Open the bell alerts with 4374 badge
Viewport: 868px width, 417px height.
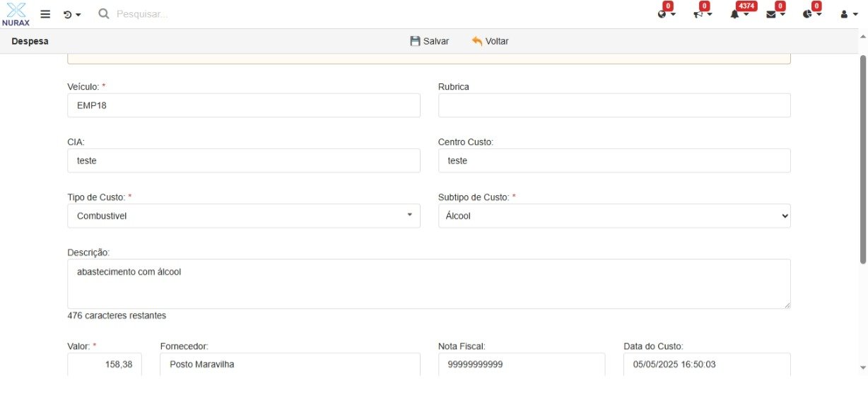point(739,14)
